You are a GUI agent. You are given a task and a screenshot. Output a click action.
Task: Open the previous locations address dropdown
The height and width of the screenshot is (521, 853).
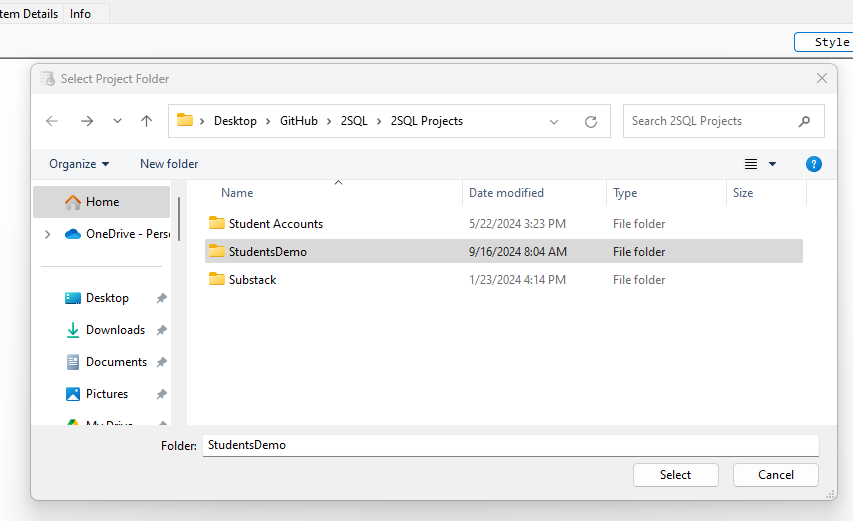554,121
